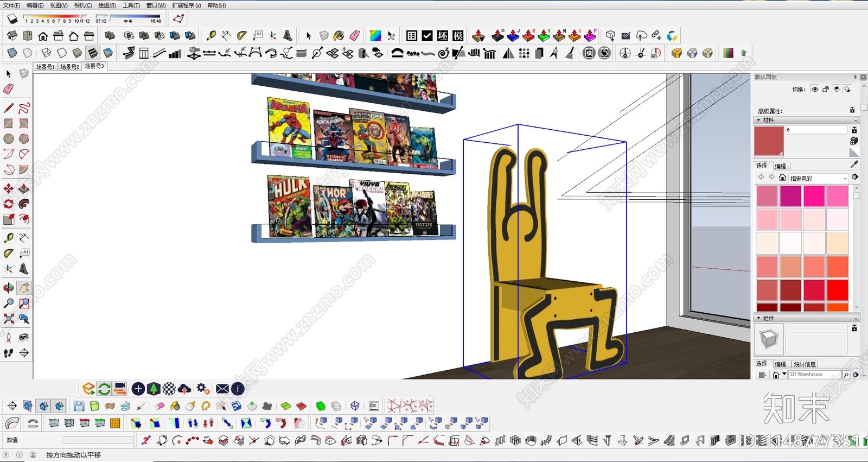Select the Follow Me tool
The height and width of the screenshot is (462, 868).
[x=24, y=204]
